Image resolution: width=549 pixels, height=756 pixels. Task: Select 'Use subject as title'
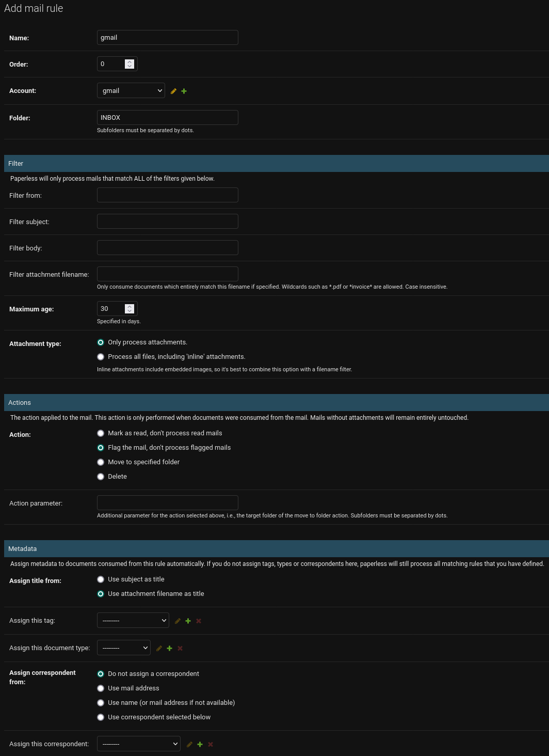pos(101,579)
